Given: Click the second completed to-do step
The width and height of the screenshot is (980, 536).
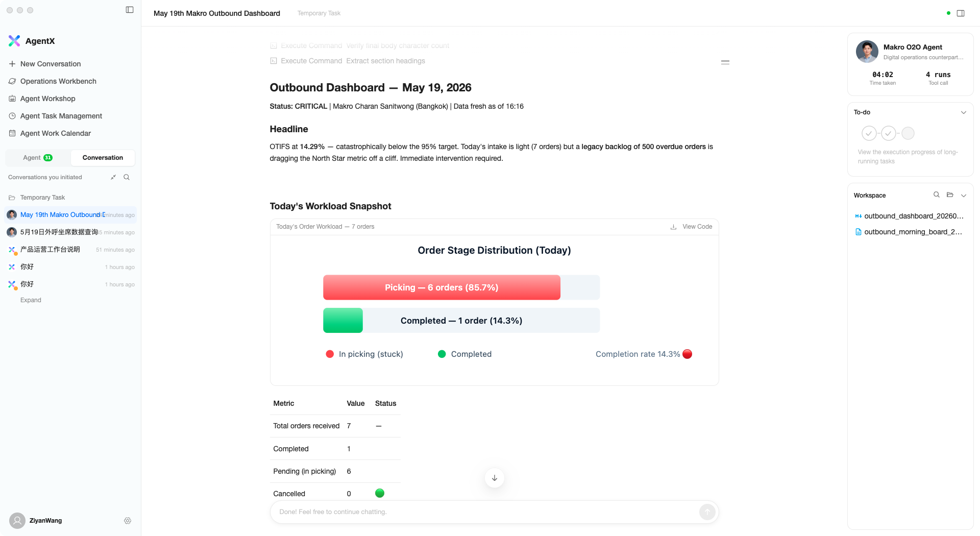Looking at the screenshot, I should 889,133.
